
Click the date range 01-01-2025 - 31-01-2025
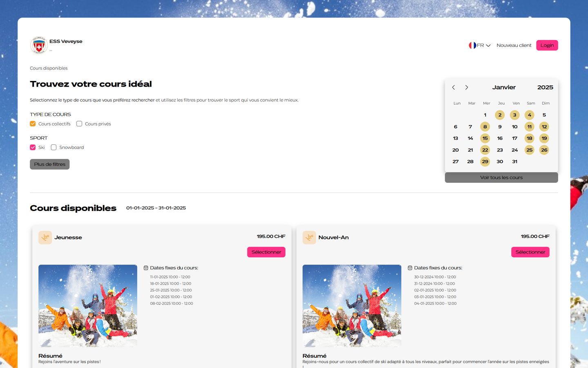pyautogui.click(x=156, y=208)
